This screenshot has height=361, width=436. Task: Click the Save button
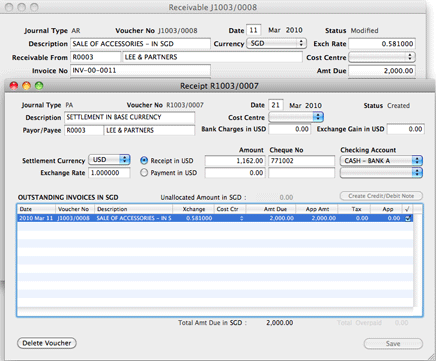click(393, 344)
